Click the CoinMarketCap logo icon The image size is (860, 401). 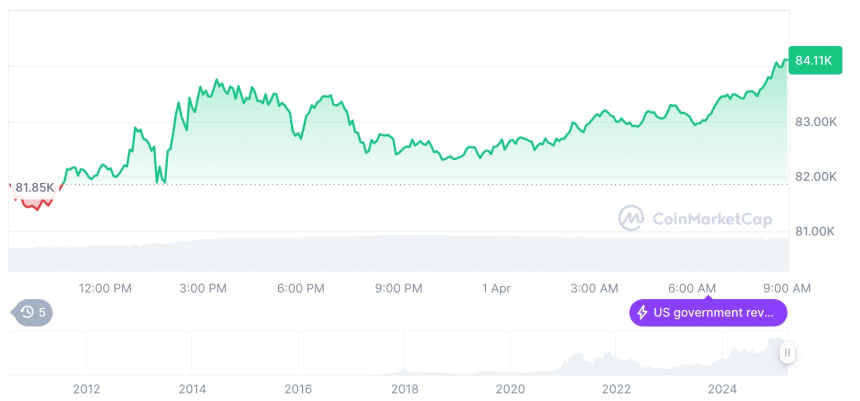click(631, 218)
